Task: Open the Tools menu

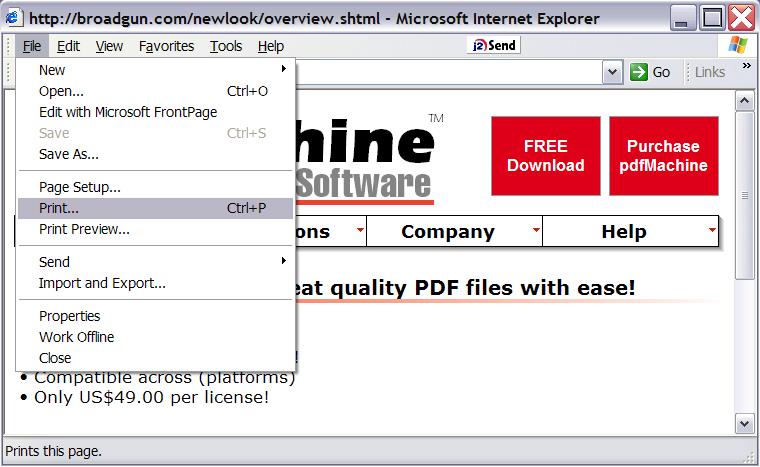Action: 226,46
